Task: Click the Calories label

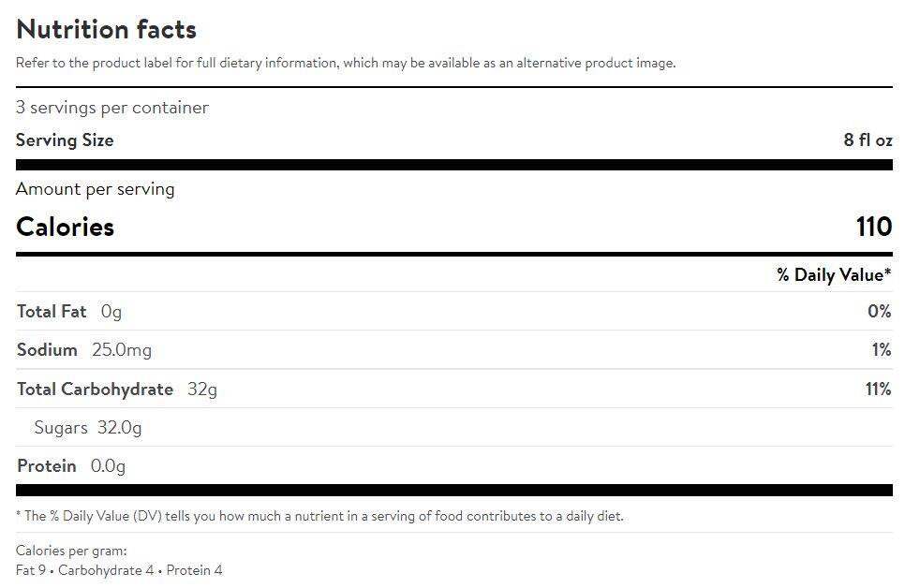Action: tap(66, 228)
